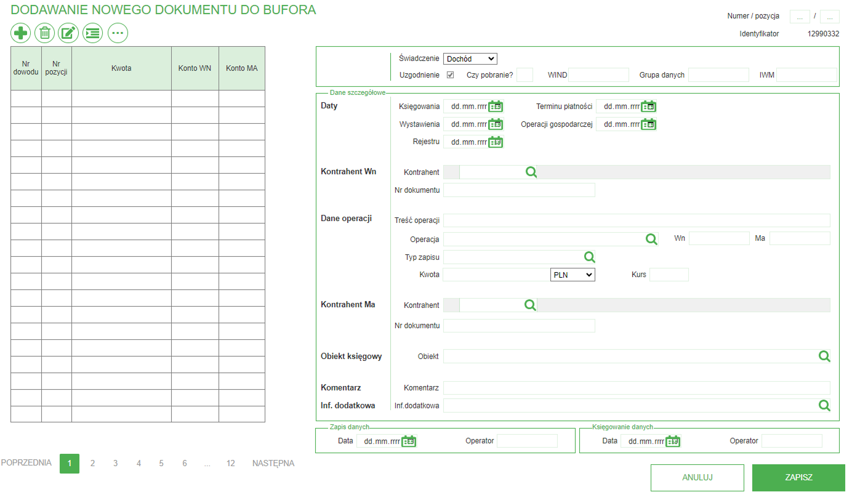Viewport: 868px width, 500px height.
Task: Click the ANULUJ cancel button
Action: tap(697, 478)
